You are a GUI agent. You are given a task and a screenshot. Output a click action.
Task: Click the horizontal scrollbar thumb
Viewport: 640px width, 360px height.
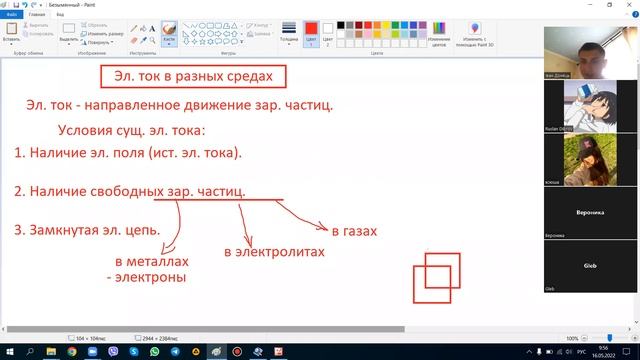(206, 329)
